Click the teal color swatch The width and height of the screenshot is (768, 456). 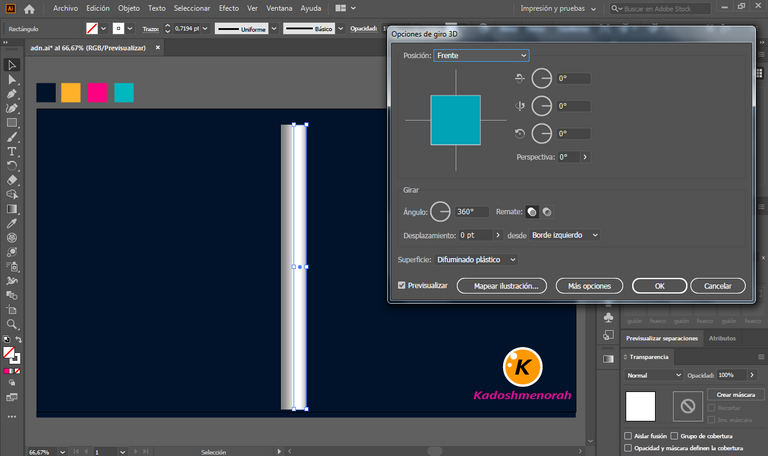coord(124,93)
